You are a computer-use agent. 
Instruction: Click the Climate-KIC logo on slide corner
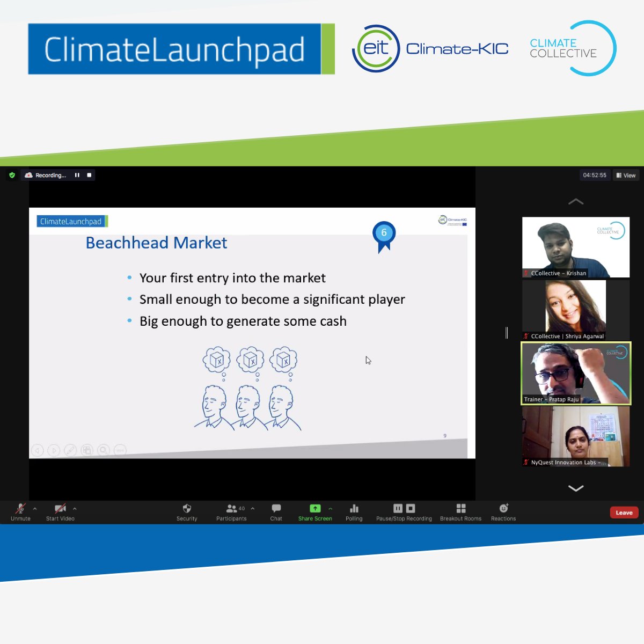pos(453,220)
